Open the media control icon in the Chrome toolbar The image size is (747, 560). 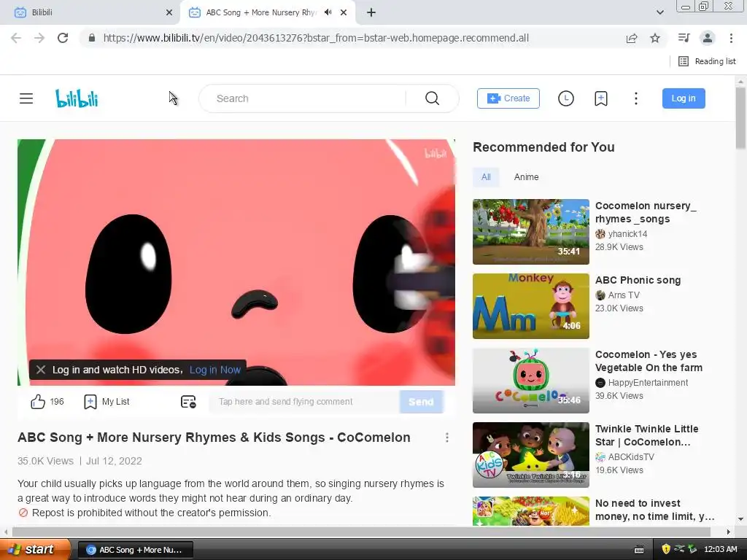684,38
